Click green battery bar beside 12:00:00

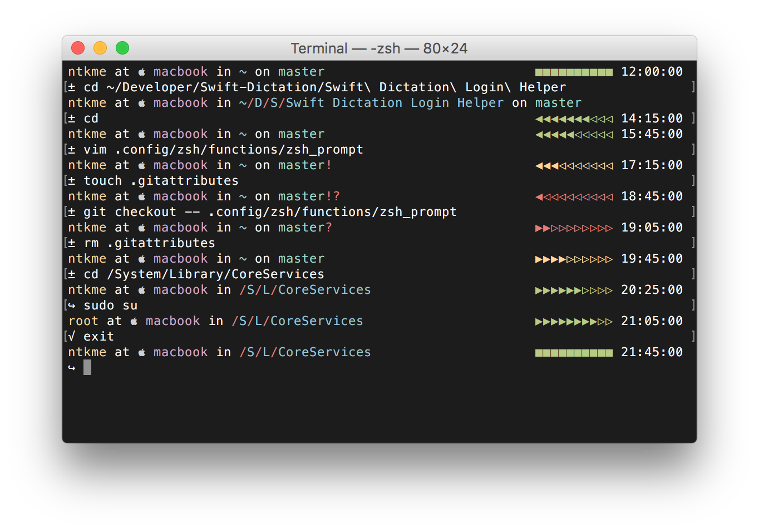[x=574, y=72]
